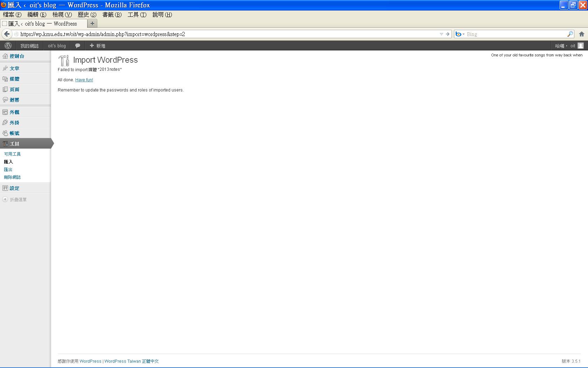Open oit's blog in the admin bar
Viewport: 588px width, 368px height.
57,46
